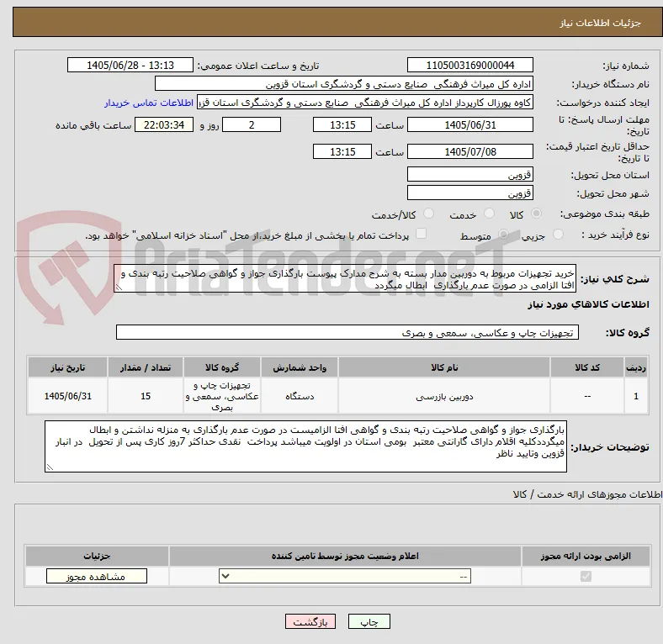Click need date cell 1405/06/31
The height and width of the screenshot is (644, 663).
click(x=67, y=396)
